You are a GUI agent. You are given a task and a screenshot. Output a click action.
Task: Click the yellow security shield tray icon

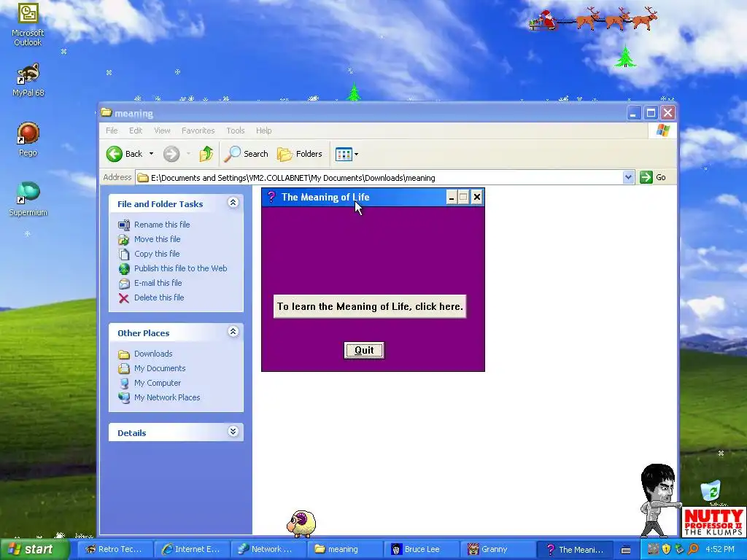click(666, 549)
